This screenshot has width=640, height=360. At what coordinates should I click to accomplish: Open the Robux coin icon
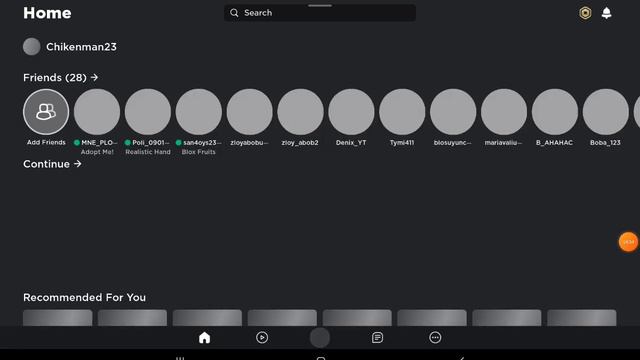click(x=585, y=13)
